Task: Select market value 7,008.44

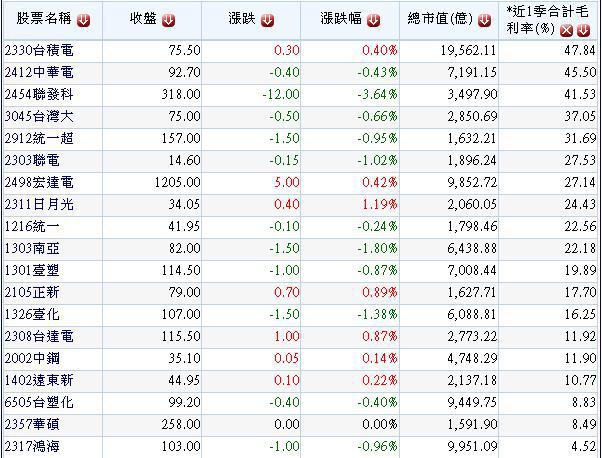Action: 472,270
